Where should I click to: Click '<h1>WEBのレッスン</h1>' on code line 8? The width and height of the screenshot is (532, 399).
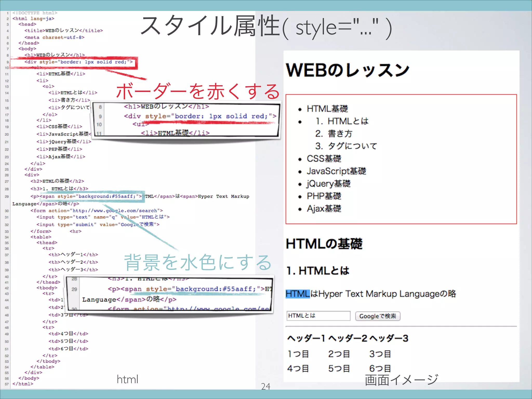click(x=55, y=55)
